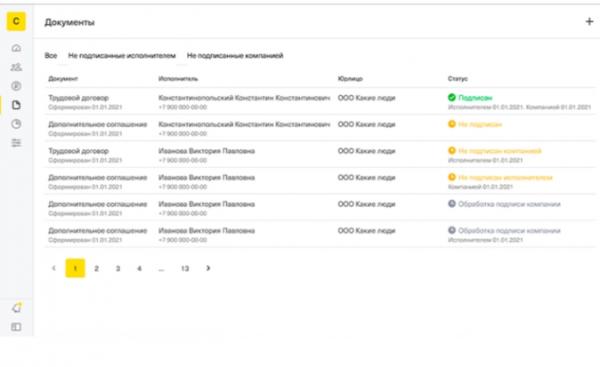
Task: Open the home section in sidebar
Action: [x=16, y=48]
